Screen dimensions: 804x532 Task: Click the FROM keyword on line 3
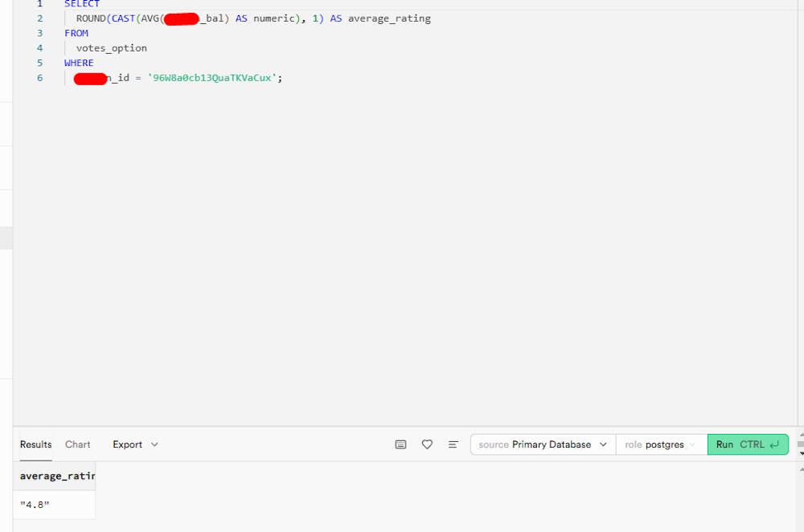tap(76, 33)
